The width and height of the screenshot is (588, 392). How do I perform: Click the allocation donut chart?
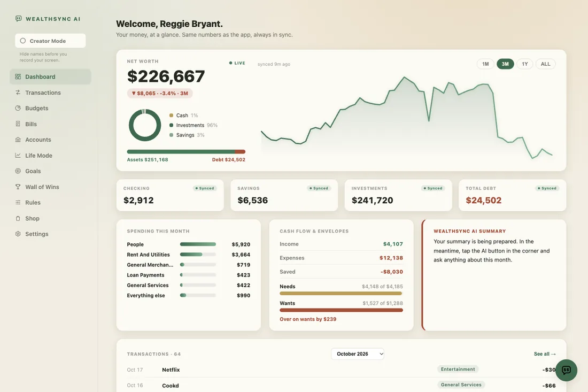pyautogui.click(x=145, y=125)
